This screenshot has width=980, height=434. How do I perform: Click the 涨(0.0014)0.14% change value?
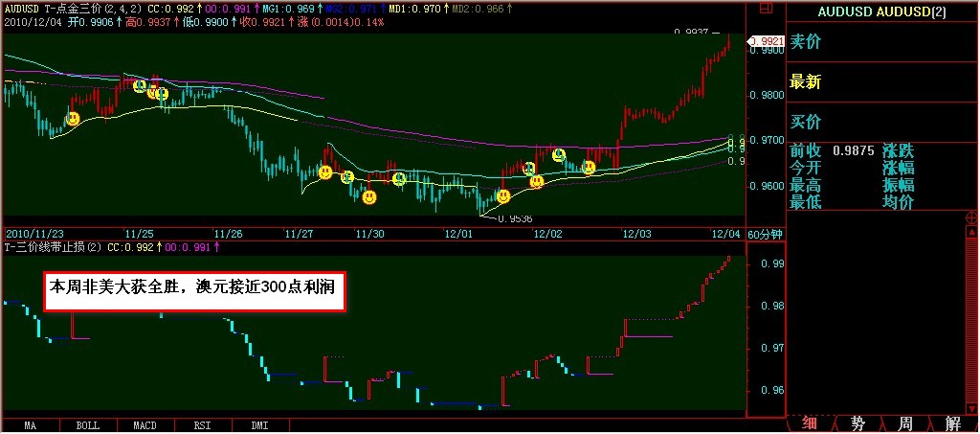point(342,22)
